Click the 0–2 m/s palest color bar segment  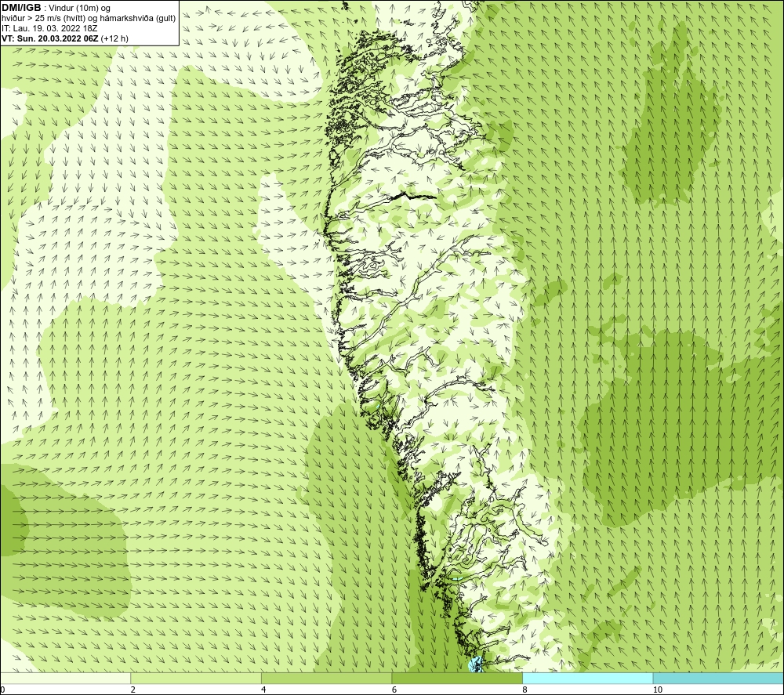tap(66, 678)
